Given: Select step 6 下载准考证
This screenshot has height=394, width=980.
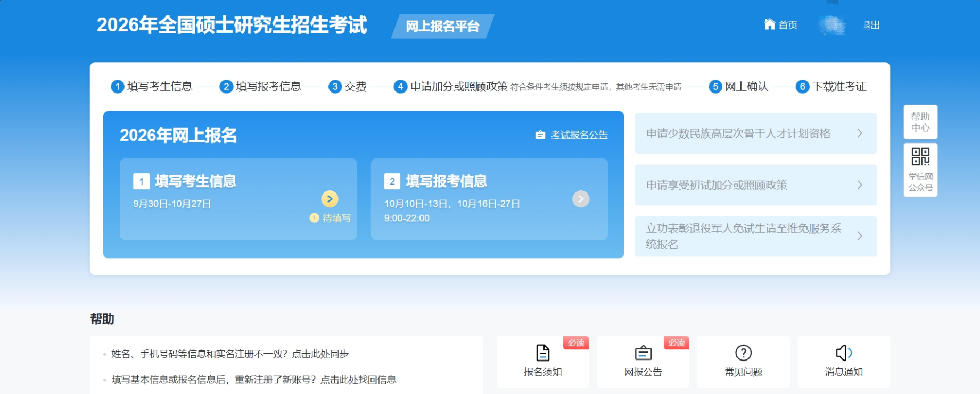Looking at the screenshot, I should pyautogui.click(x=831, y=87).
